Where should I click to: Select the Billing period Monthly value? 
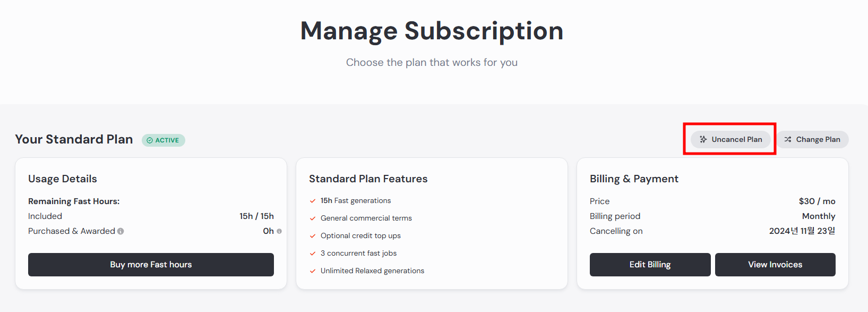pyautogui.click(x=818, y=216)
